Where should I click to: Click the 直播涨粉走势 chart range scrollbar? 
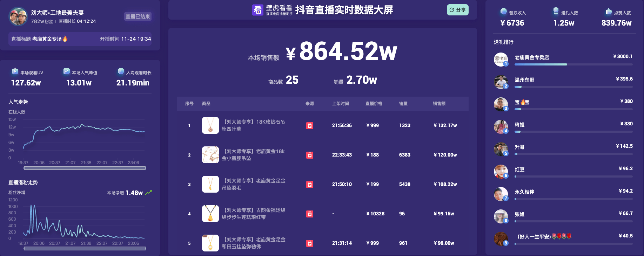point(85,249)
